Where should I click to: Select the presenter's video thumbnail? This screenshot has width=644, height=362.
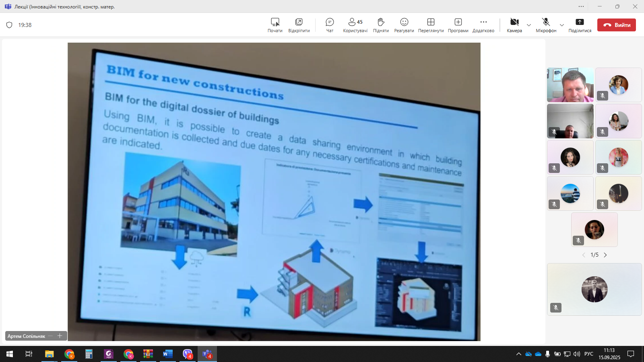570,85
